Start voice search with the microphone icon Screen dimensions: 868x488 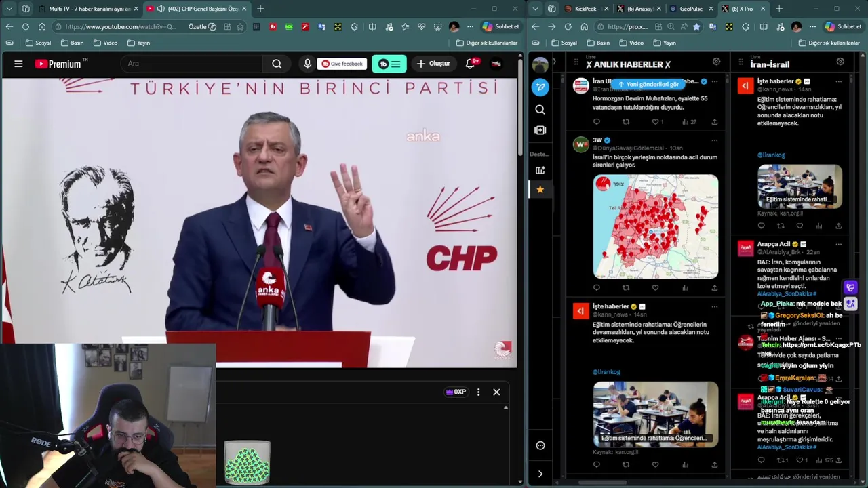(307, 64)
